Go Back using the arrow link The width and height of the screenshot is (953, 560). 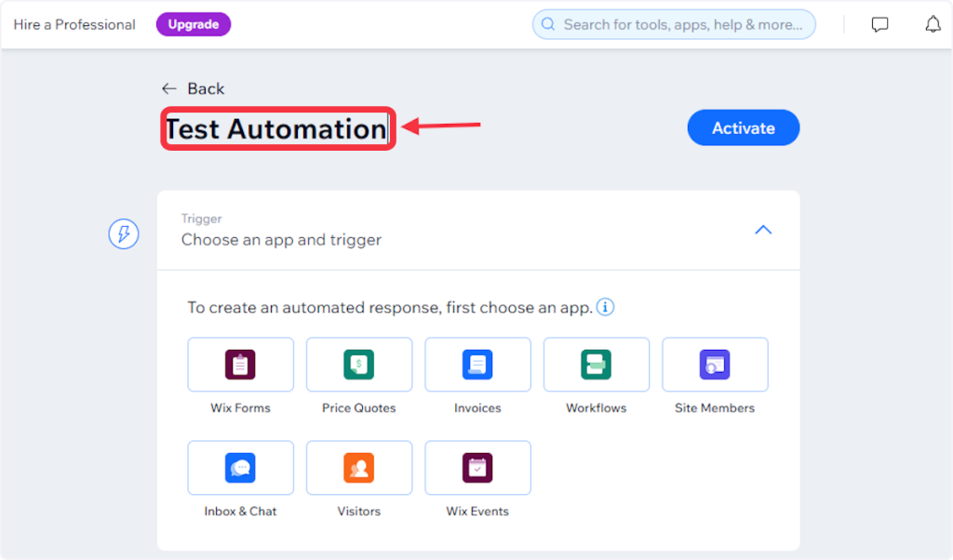[193, 88]
